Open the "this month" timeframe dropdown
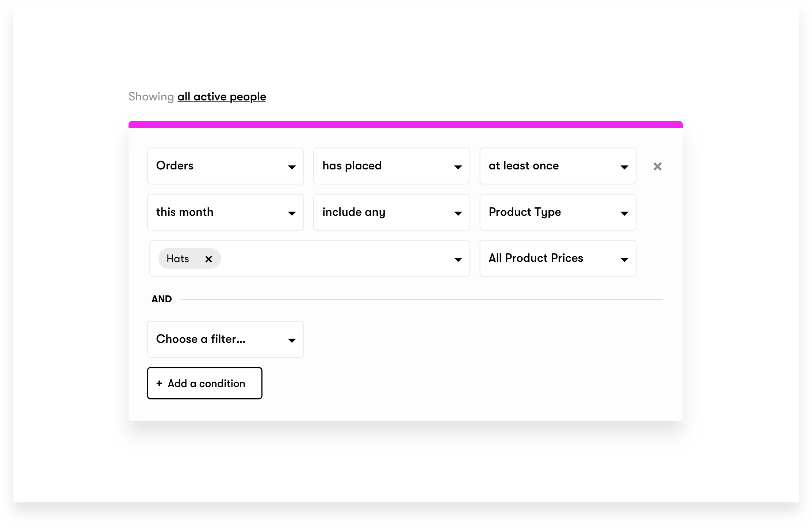This screenshot has width=812, height=525. pyautogui.click(x=225, y=212)
